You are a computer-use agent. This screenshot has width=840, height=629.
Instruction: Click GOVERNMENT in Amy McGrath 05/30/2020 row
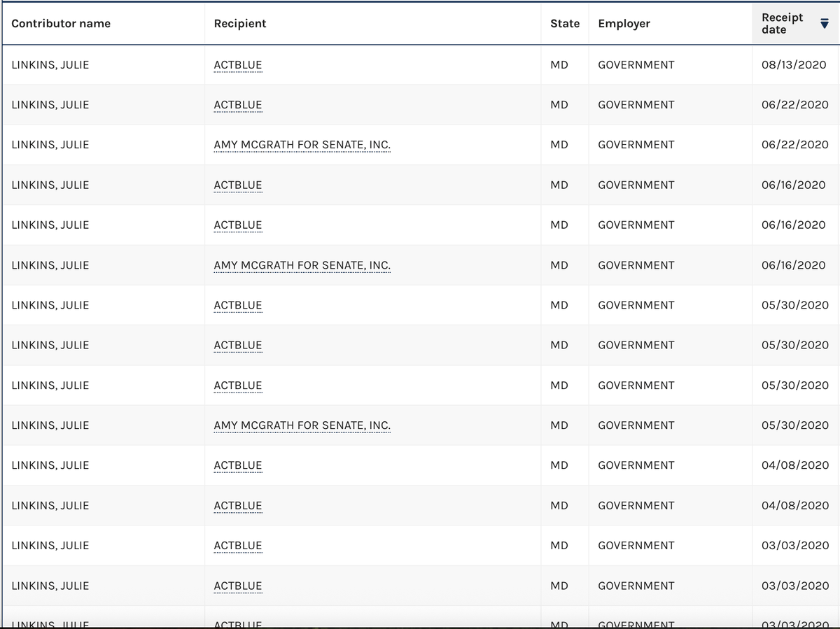[x=636, y=425]
